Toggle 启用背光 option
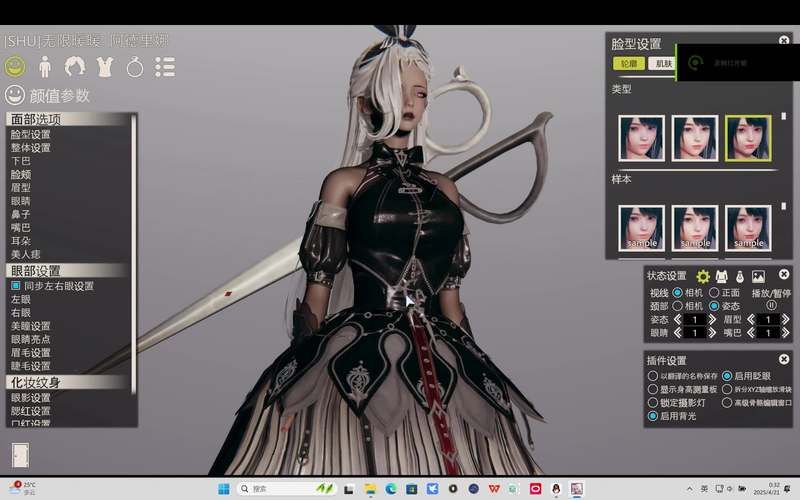This screenshot has height=500, width=800. 653,416
